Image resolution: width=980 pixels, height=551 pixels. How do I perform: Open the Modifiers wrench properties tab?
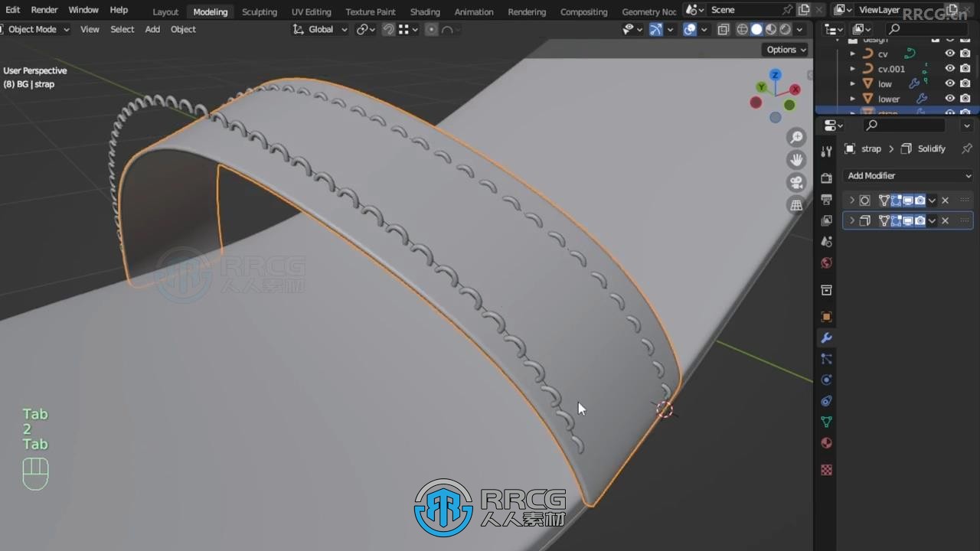(x=826, y=337)
